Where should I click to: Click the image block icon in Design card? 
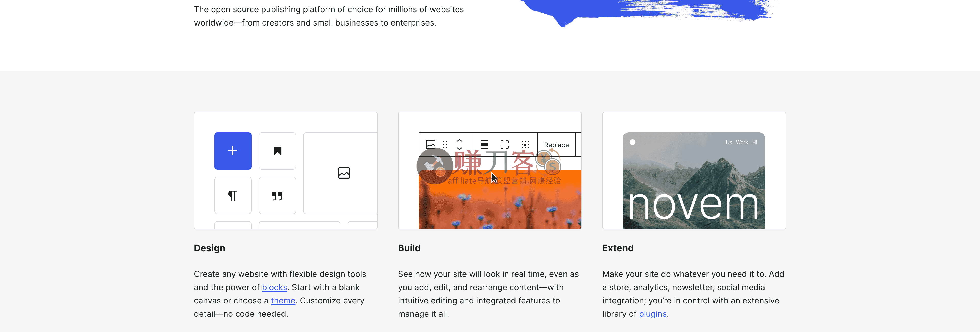(x=344, y=172)
